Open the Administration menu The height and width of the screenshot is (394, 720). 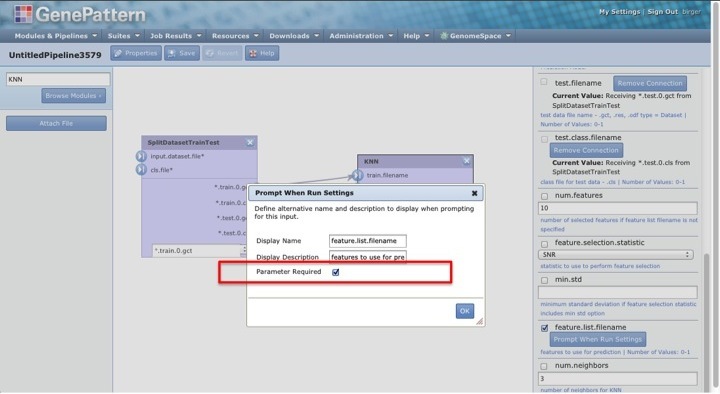[x=361, y=36]
